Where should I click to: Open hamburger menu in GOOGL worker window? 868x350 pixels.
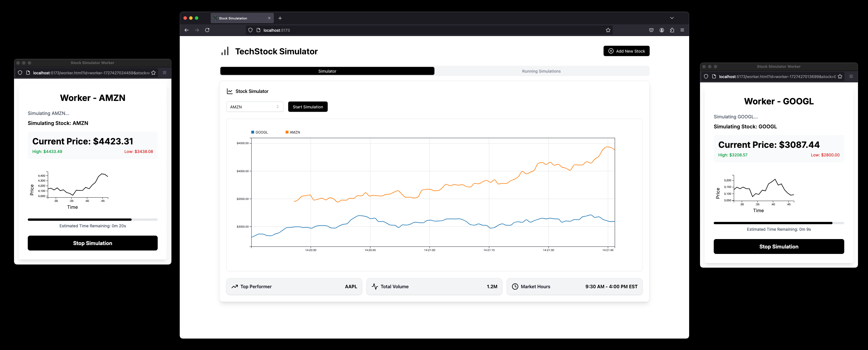tap(851, 76)
